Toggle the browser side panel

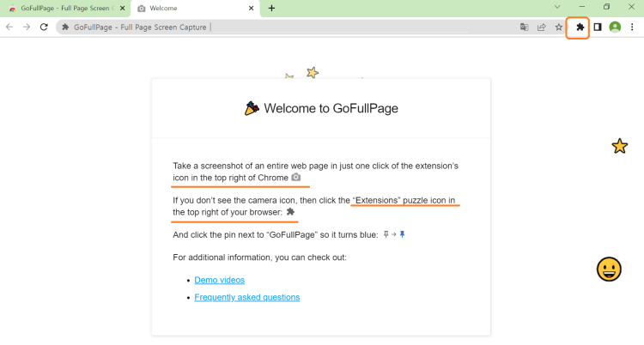598,27
